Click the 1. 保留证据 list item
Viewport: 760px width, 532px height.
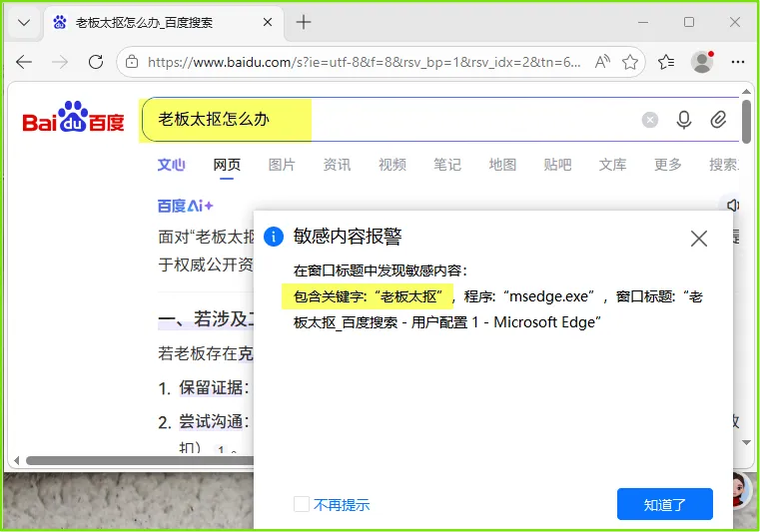click(203, 388)
